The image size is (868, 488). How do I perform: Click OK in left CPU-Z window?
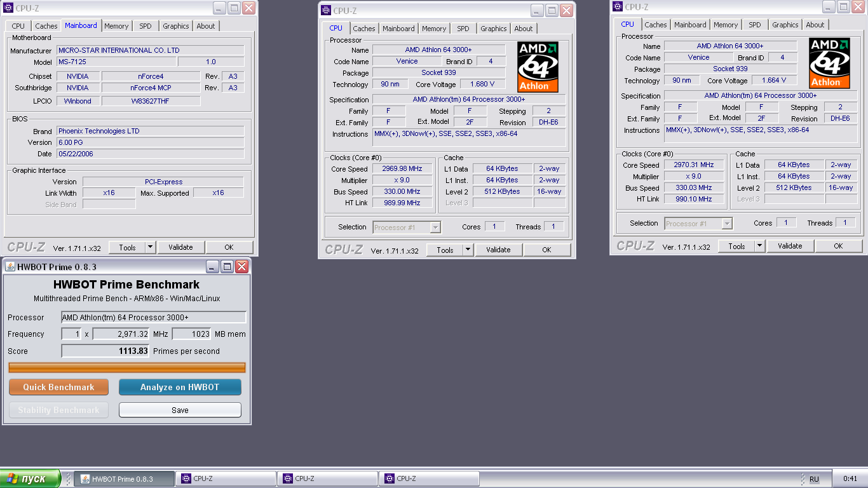pyautogui.click(x=229, y=247)
